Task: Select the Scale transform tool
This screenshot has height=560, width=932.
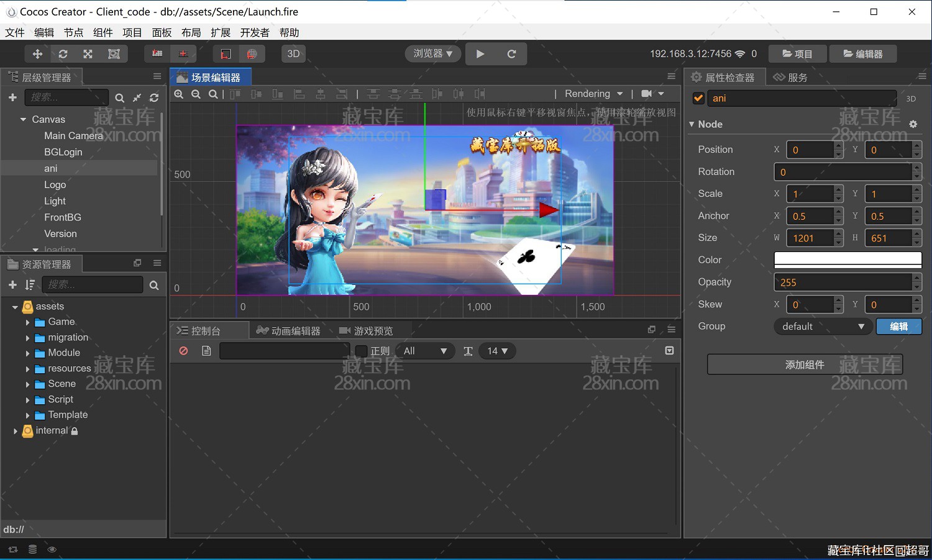Action: click(88, 54)
